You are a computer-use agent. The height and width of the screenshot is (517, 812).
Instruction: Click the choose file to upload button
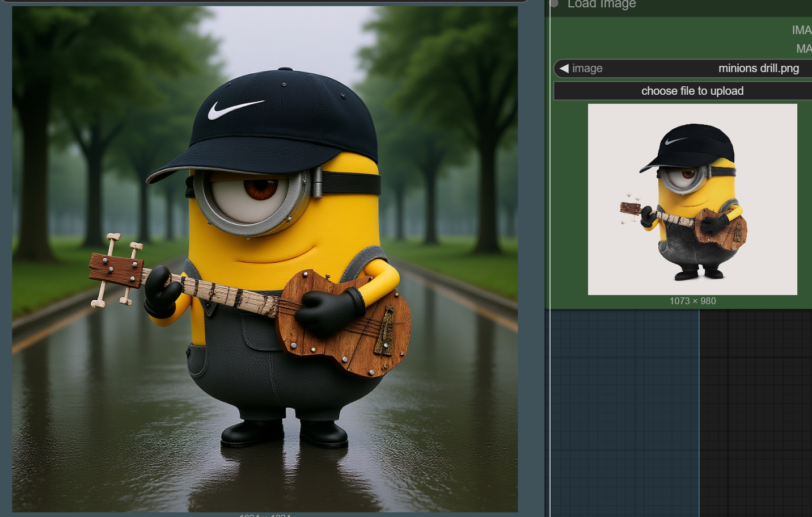point(692,91)
